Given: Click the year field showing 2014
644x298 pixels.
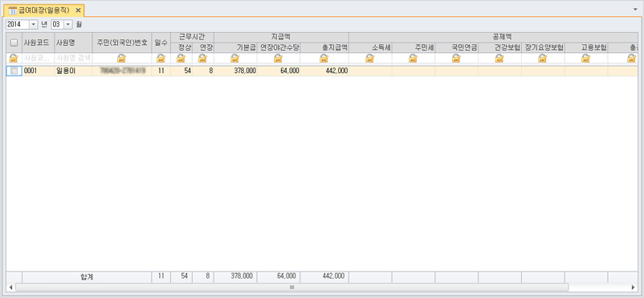Looking at the screenshot, I should (18, 24).
